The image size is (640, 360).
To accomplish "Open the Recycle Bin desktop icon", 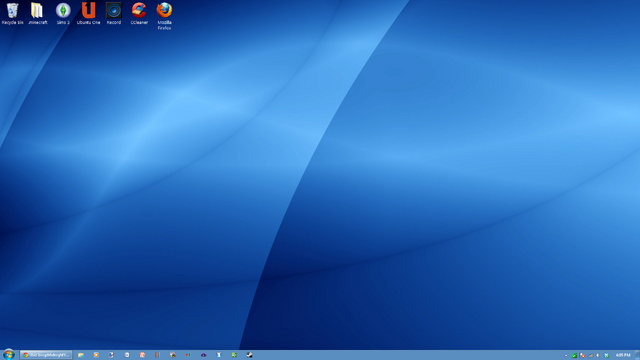I will (12, 13).
